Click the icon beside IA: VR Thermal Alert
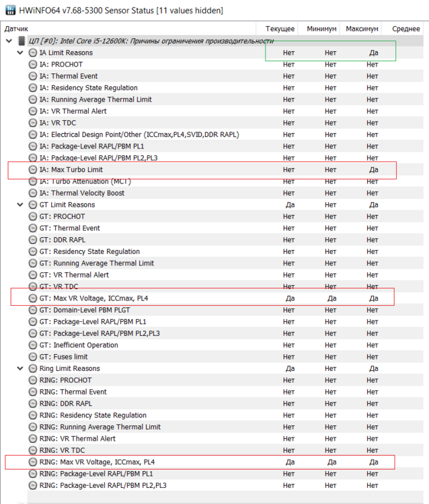 click(33, 111)
